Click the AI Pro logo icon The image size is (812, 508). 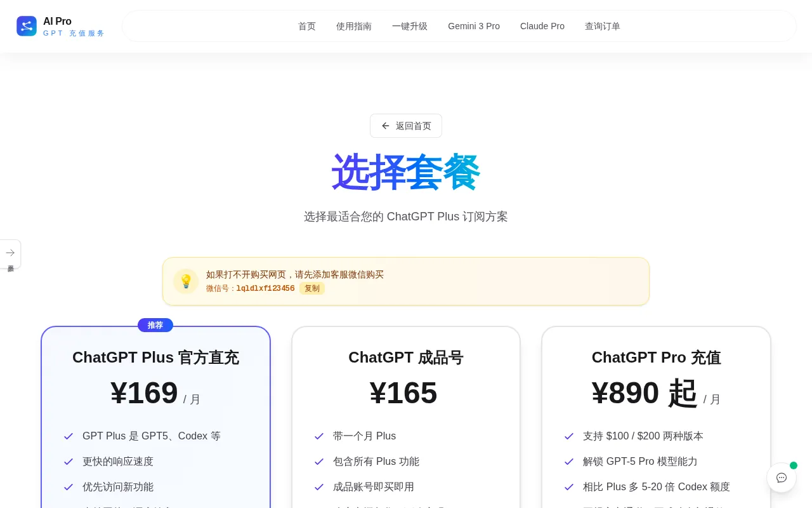pos(27,26)
